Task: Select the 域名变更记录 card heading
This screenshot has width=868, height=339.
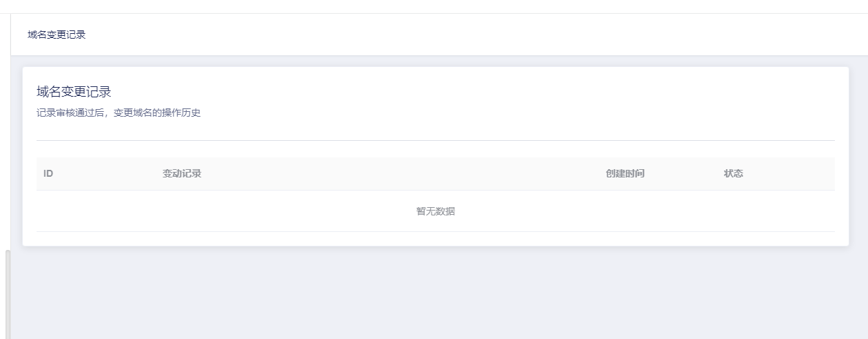Action: click(x=74, y=93)
